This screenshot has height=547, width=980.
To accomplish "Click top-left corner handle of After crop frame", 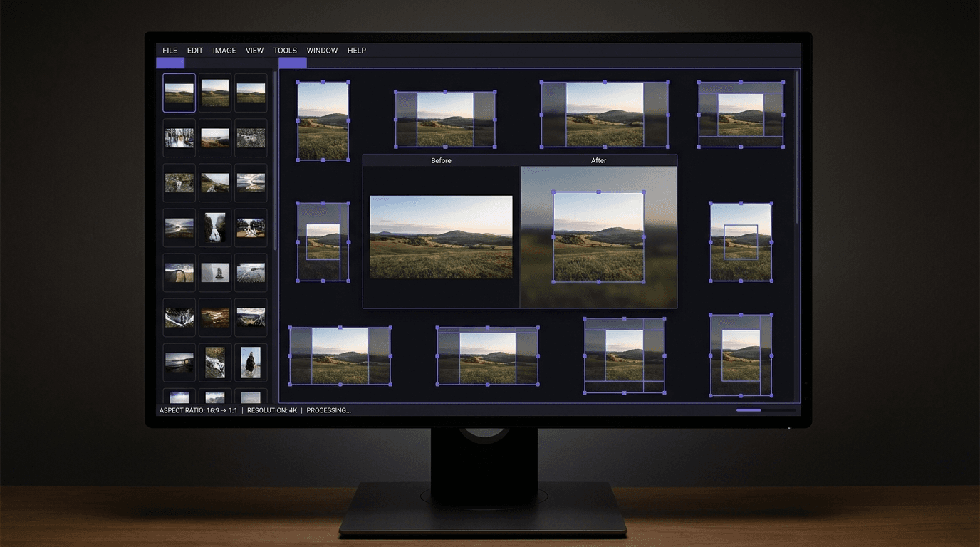I will click(553, 192).
